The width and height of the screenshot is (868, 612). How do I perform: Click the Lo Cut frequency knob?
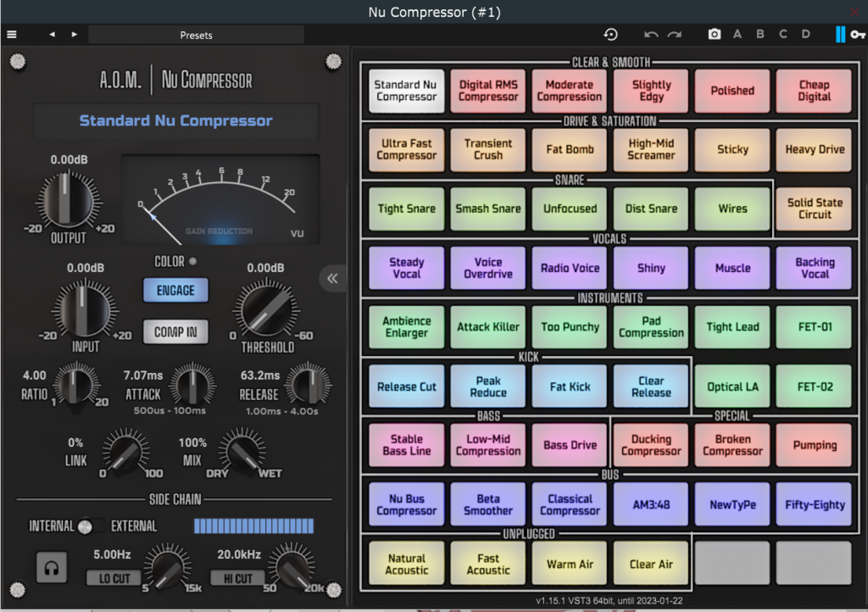[167, 566]
